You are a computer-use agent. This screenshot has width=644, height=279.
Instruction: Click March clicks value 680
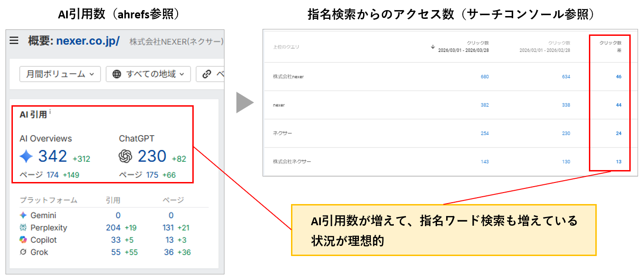coord(485,77)
